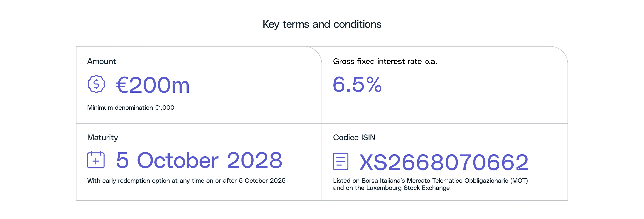Click the "Borsa Italiana's" text

coord(383,181)
